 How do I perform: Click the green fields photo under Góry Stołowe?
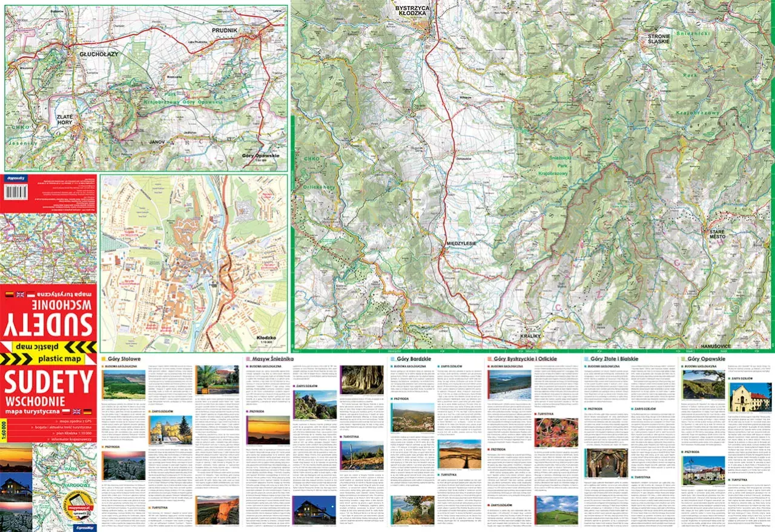[x=124, y=385]
